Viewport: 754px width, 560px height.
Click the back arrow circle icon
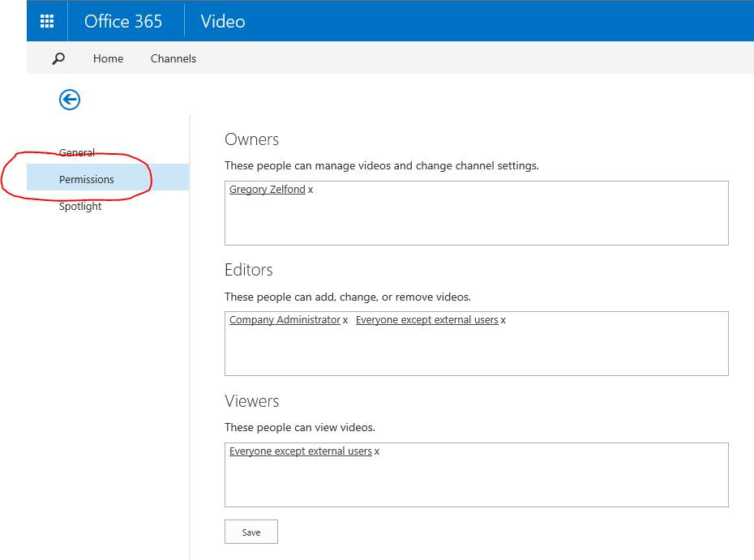tap(70, 99)
